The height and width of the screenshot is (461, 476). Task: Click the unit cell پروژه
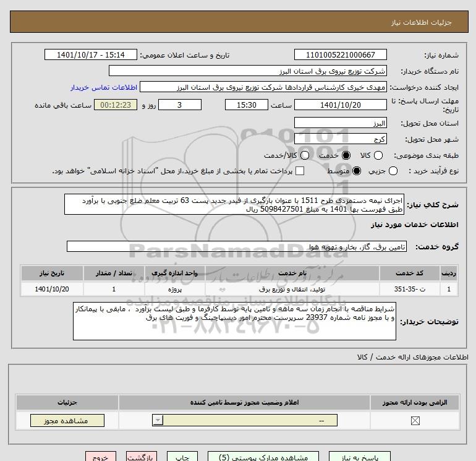pyautogui.click(x=175, y=289)
